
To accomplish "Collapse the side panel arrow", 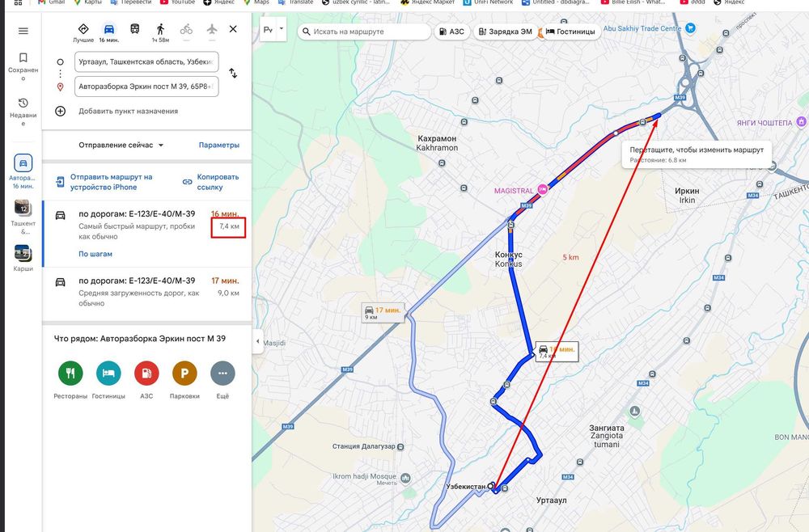I will point(258,341).
